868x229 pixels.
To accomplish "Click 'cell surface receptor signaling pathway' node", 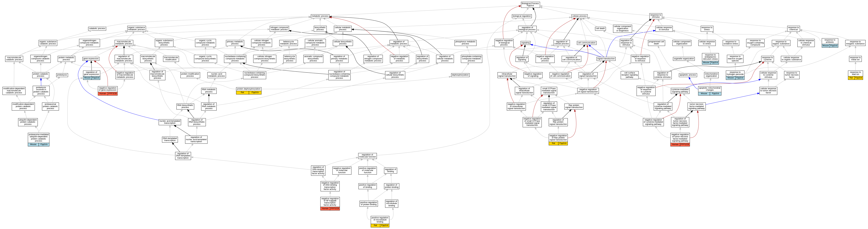I will [629, 75].
